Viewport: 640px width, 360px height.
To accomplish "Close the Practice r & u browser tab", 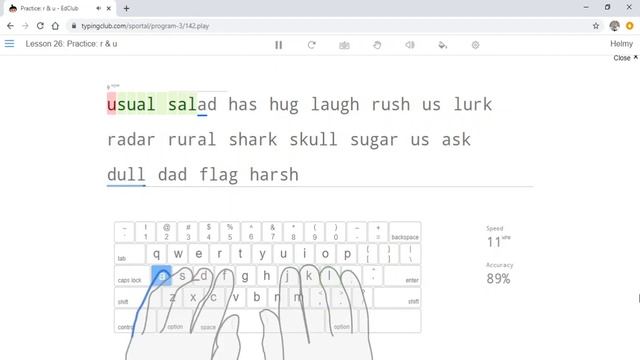I will point(109,8).
